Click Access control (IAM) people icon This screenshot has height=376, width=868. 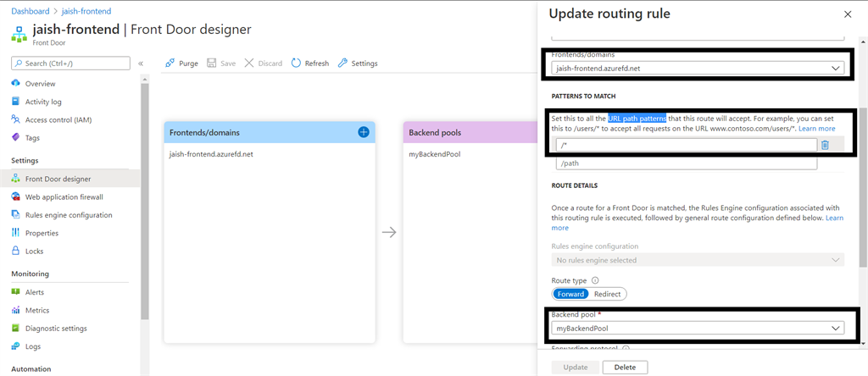pos(15,119)
